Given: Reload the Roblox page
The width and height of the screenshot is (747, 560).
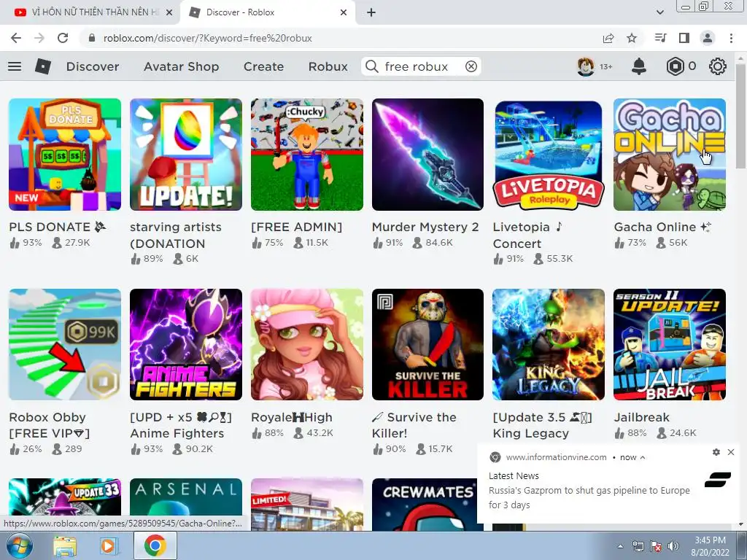Looking at the screenshot, I should pyautogui.click(x=63, y=38).
